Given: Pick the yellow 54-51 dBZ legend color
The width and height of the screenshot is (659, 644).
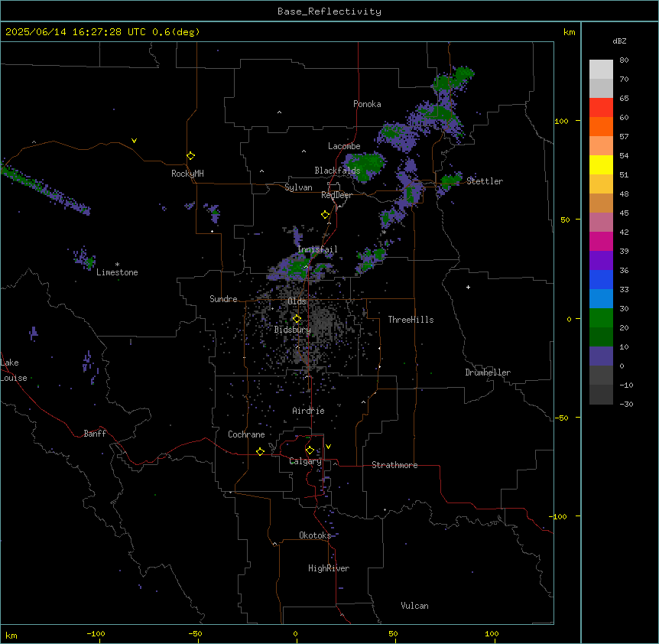Looking at the screenshot, I should click(x=601, y=164).
